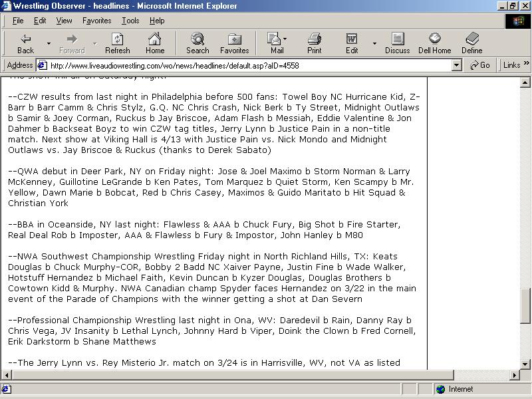Expand the address bar URL dropdown

[456, 65]
